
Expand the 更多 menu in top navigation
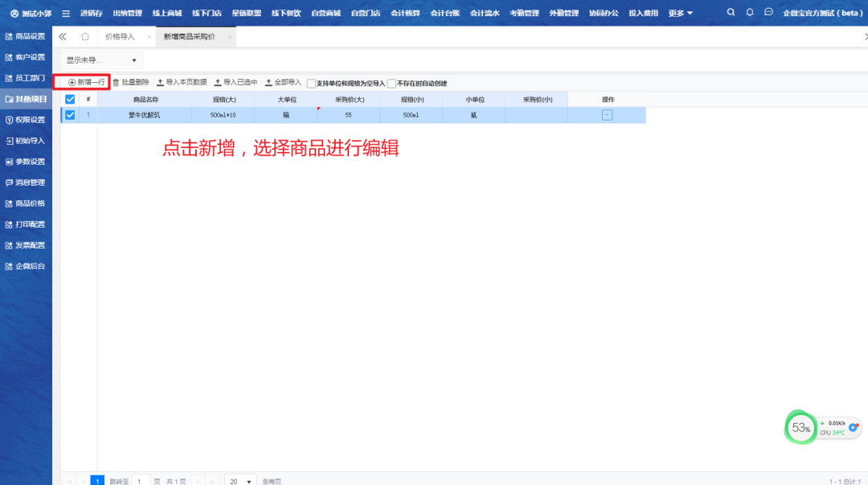tap(680, 14)
